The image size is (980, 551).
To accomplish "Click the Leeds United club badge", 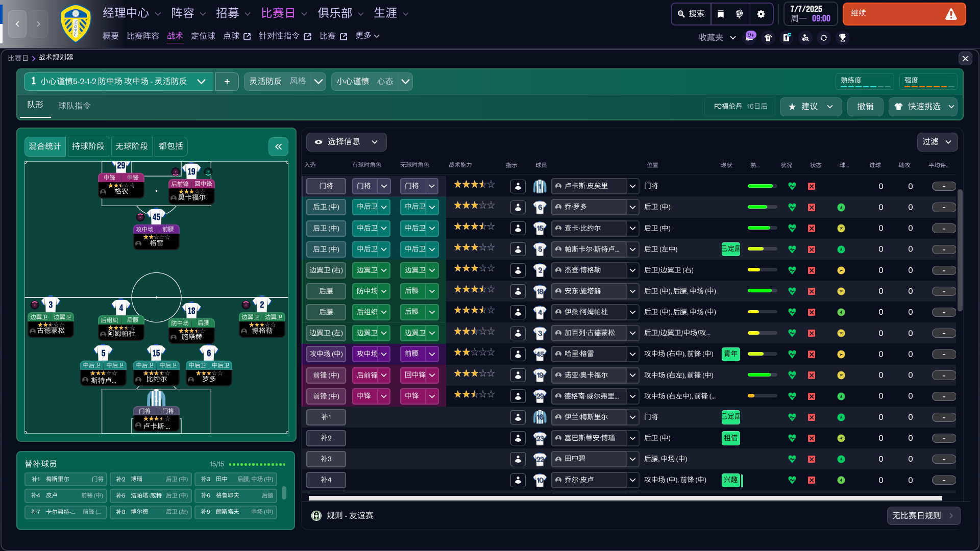I will (76, 23).
